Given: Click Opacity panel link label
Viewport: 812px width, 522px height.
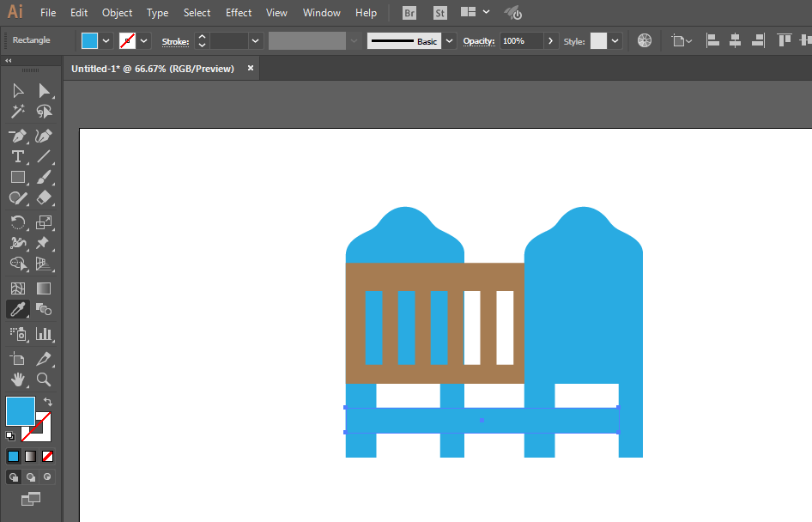Looking at the screenshot, I should [479, 41].
